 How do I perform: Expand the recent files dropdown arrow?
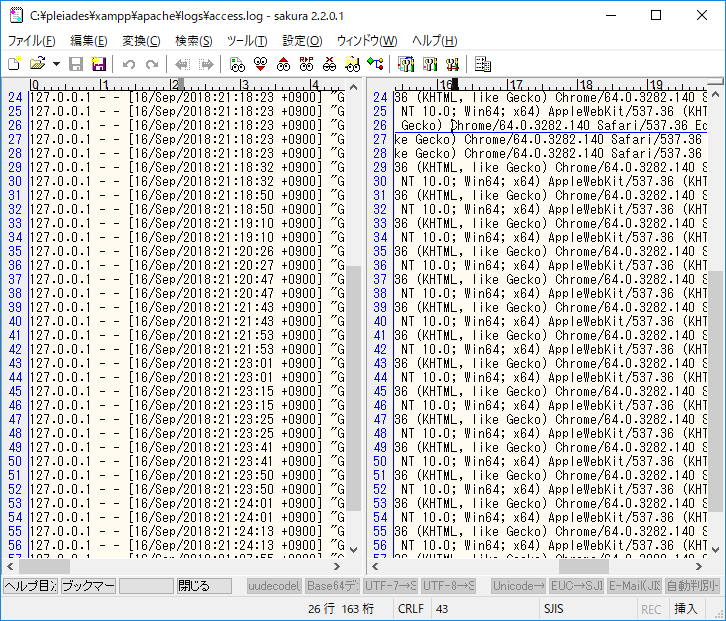click(x=56, y=64)
